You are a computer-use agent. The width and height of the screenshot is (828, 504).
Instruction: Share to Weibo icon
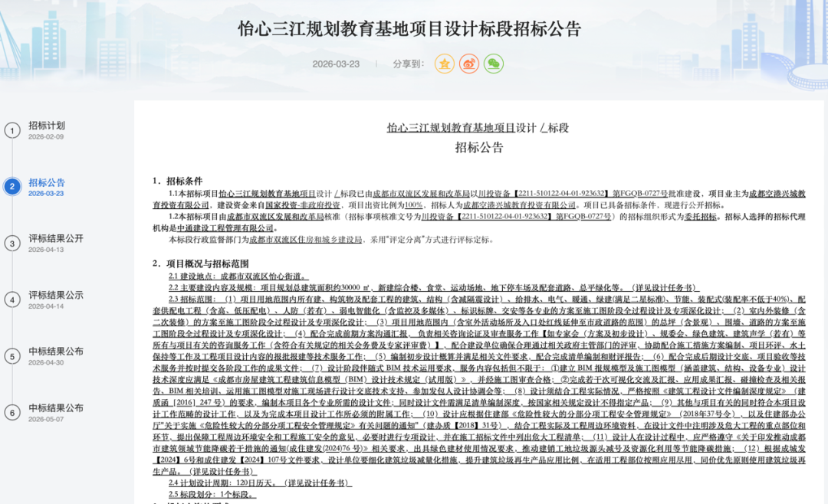(469, 64)
